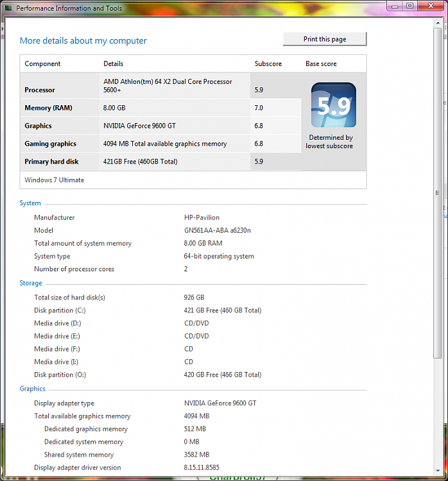Viewport: 448px width, 481px height.
Task: Maximize the Performance Information and Tools window
Action: pos(410,6)
